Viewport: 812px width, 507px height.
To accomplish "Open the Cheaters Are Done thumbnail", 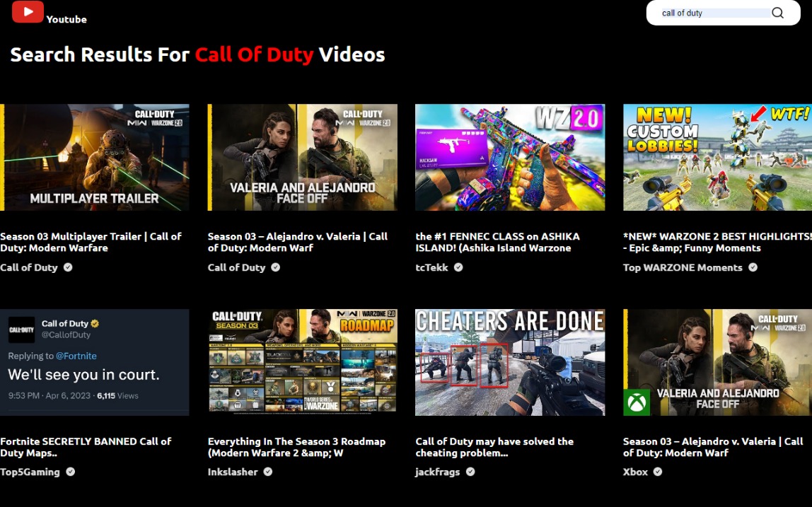I will [x=510, y=363].
